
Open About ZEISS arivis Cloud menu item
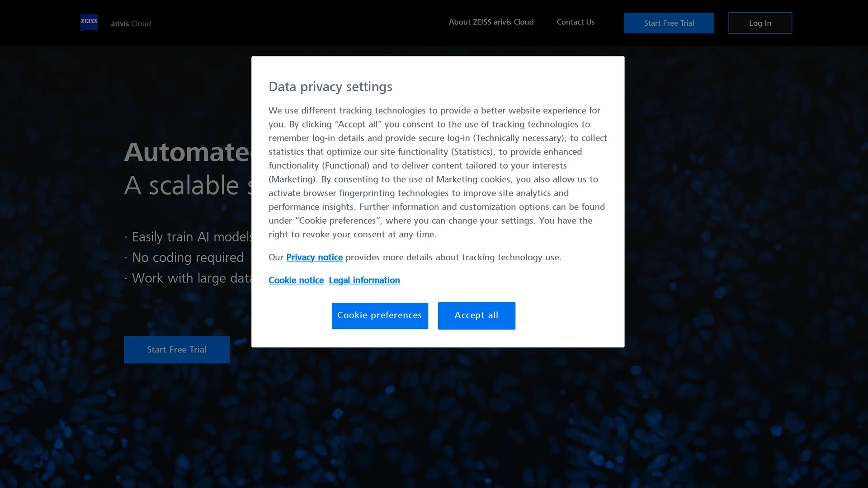(491, 22)
